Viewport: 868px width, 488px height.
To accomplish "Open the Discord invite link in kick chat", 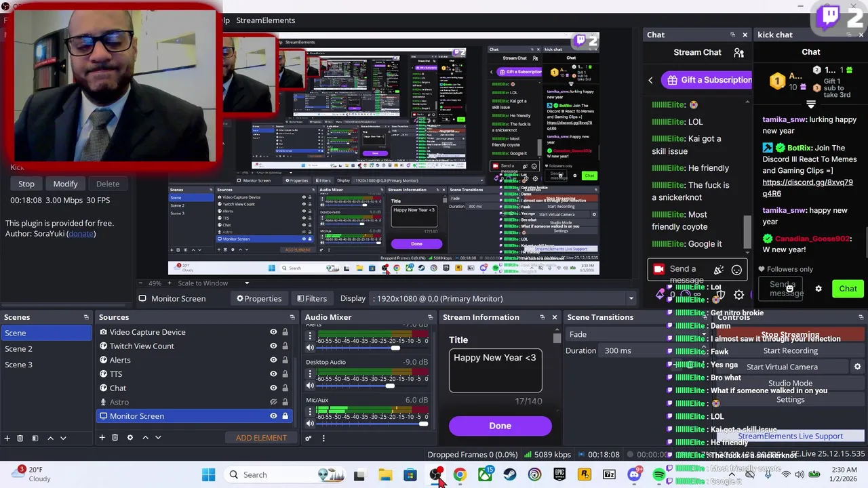I will tap(807, 188).
